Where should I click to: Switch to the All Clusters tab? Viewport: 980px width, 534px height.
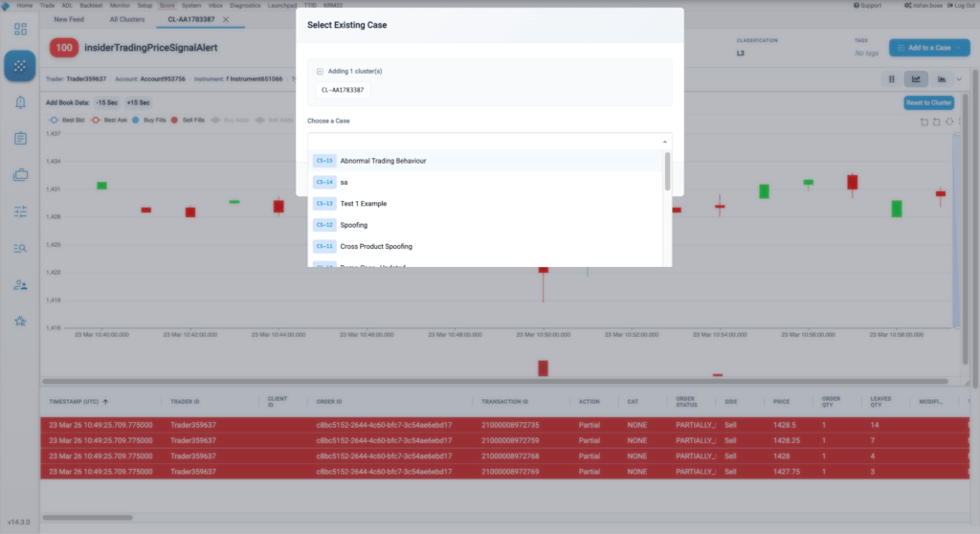(127, 19)
